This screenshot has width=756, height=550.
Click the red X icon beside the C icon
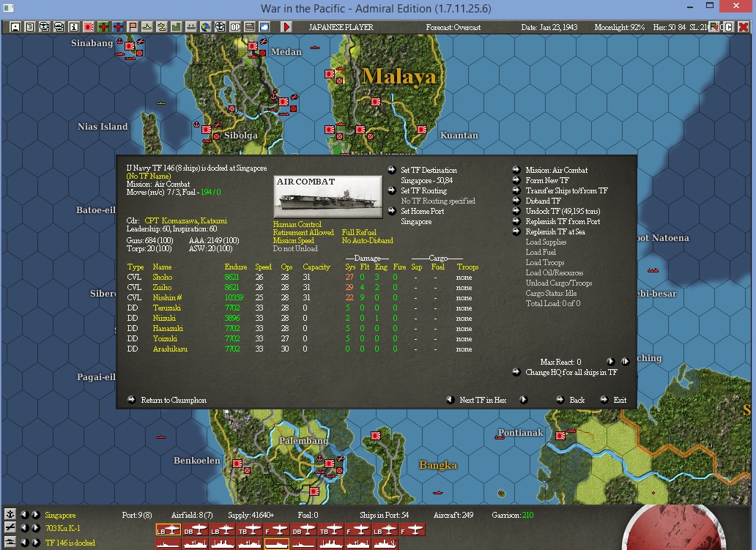744,27
